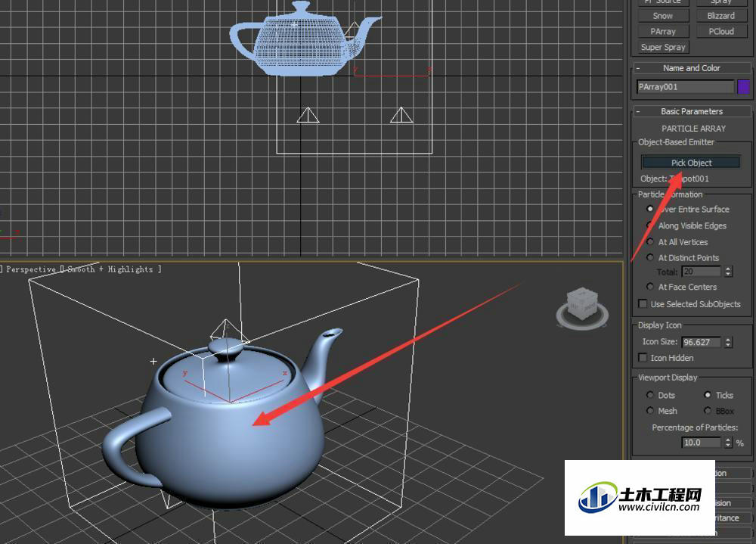
Task: Click the Snow particle system button
Action: [x=663, y=16]
